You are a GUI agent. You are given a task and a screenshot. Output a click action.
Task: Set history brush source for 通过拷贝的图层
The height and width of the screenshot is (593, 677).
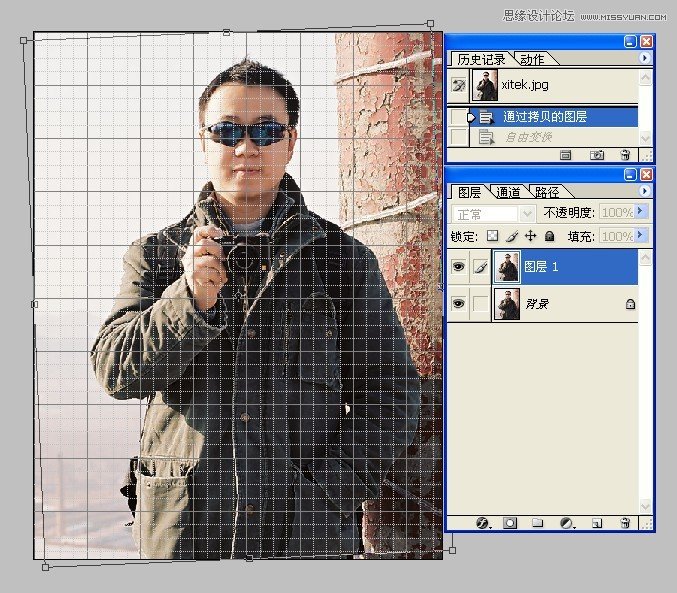(x=458, y=117)
